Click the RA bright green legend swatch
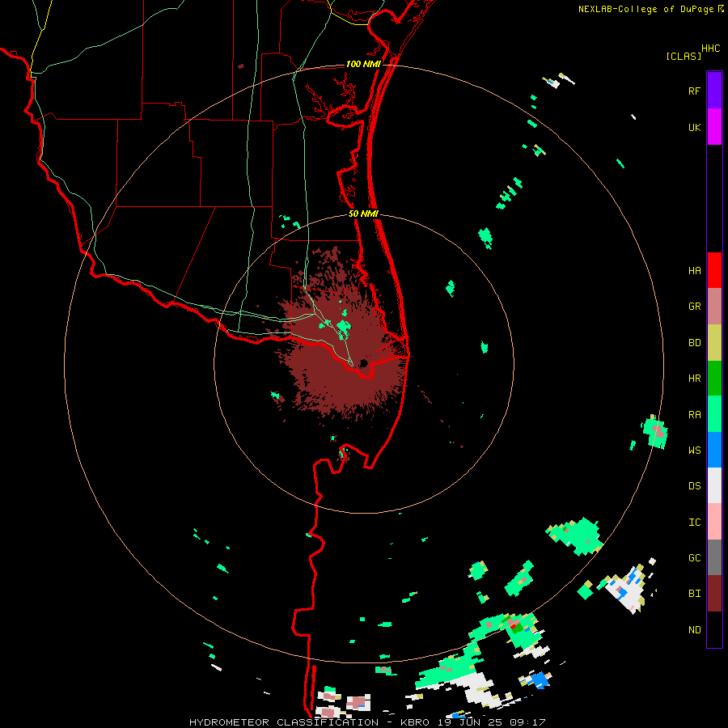Screen dimensions: 728x728 pos(714,414)
